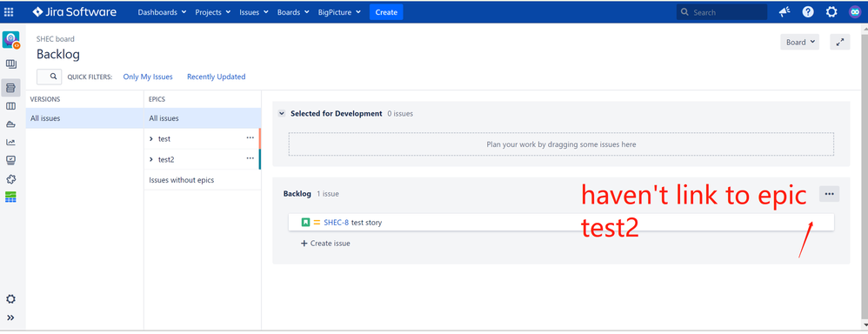Click the test2 epic teal color bar
Screen dimensions: 868x334
coord(260,159)
